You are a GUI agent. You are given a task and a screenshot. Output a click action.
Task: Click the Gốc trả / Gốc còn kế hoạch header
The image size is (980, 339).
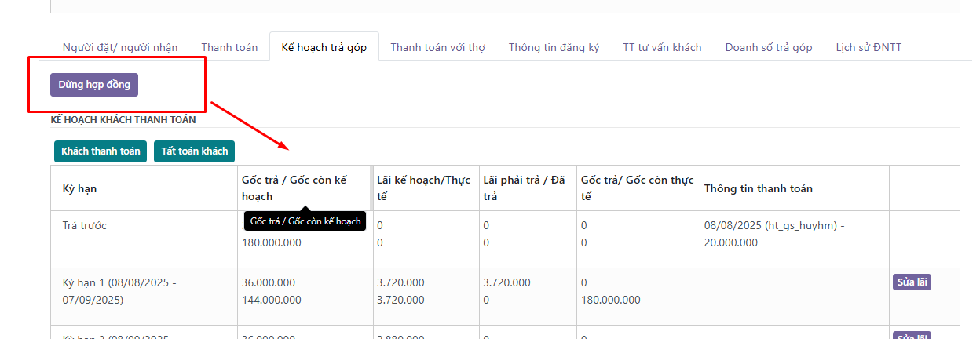pos(305,188)
